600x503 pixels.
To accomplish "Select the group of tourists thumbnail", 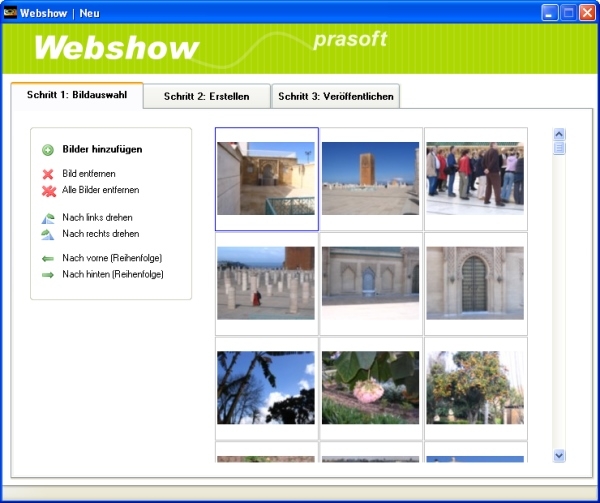I will [474, 178].
